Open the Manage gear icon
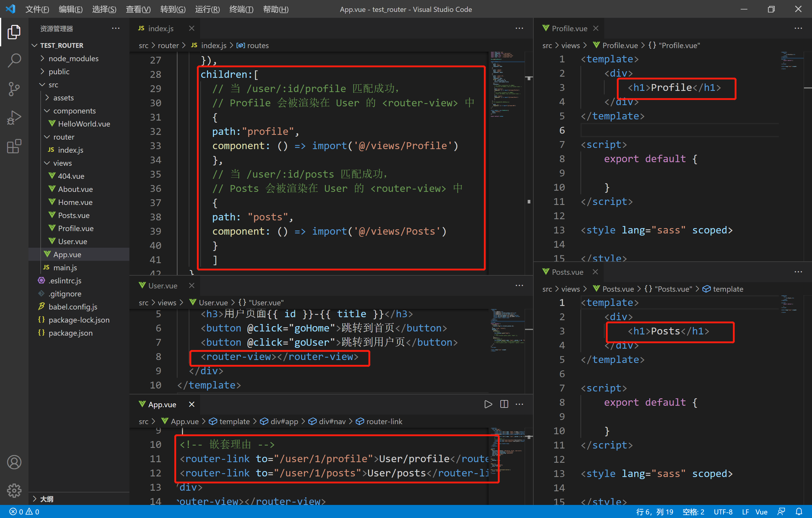This screenshot has height=518, width=812. click(x=14, y=490)
